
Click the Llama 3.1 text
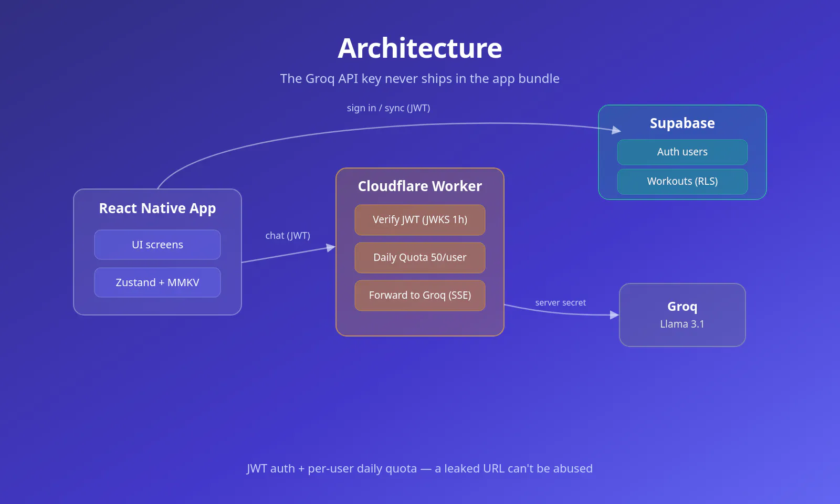[682, 324]
